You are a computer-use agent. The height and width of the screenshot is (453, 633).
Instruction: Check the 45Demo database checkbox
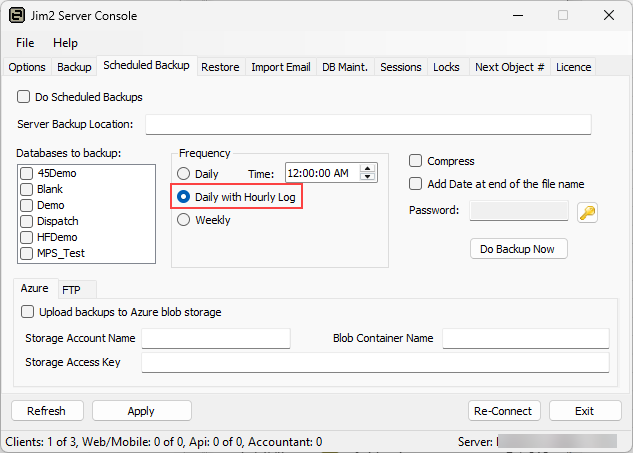pyautogui.click(x=27, y=173)
